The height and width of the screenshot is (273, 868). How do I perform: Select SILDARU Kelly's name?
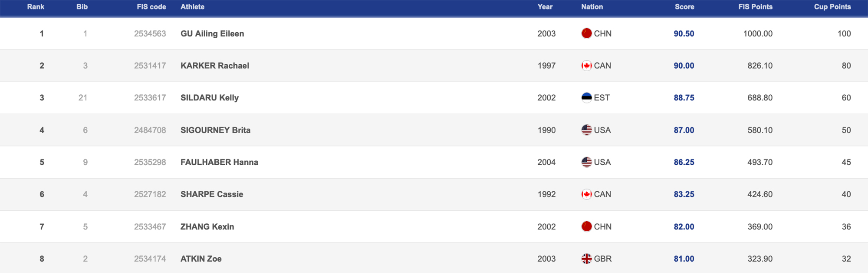[210, 98]
